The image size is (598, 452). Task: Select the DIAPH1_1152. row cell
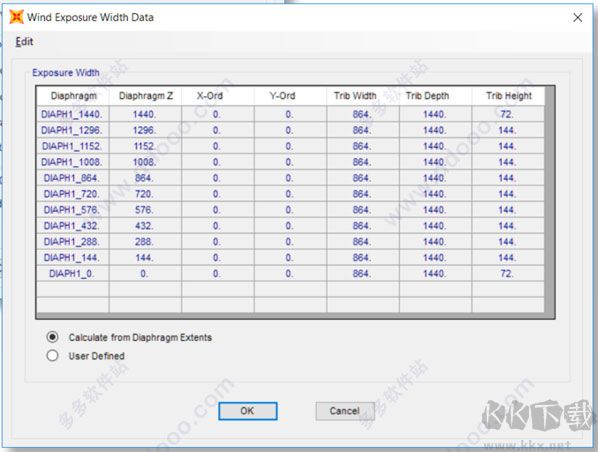coord(73,146)
